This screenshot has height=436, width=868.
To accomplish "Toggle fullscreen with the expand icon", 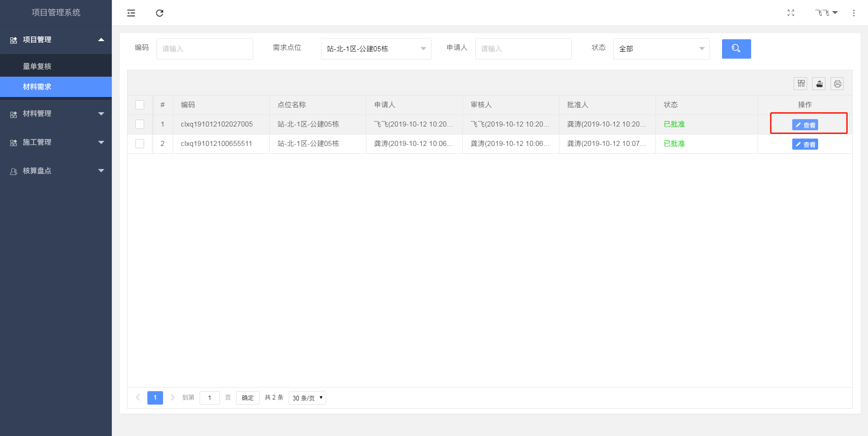I will pos(791,13).
